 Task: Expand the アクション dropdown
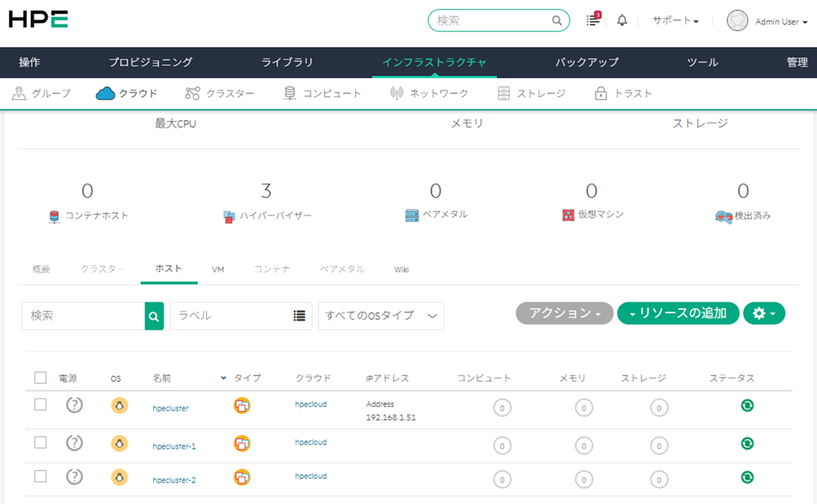pyautogui.click(x=564, y=313)
